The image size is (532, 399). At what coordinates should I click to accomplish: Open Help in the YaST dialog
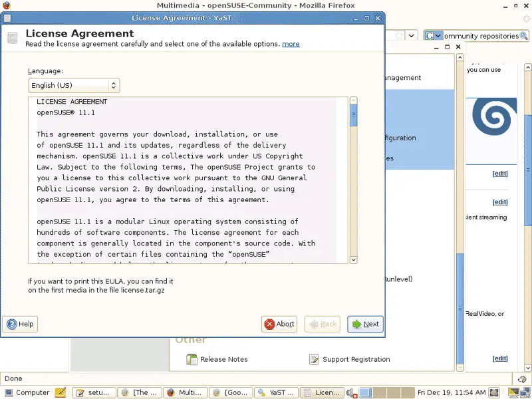tap(20, 324)
